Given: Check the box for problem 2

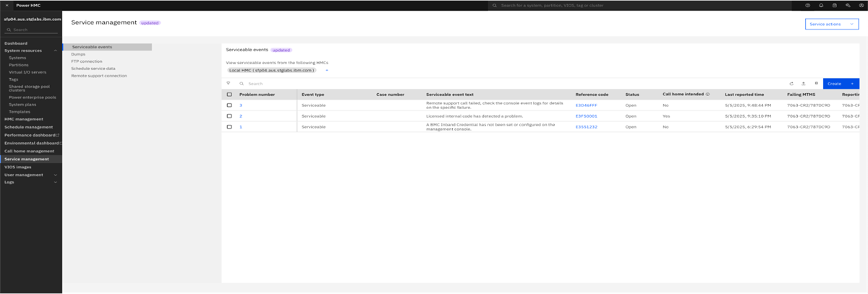Looking at the screenshot, I should coord(229,116).
